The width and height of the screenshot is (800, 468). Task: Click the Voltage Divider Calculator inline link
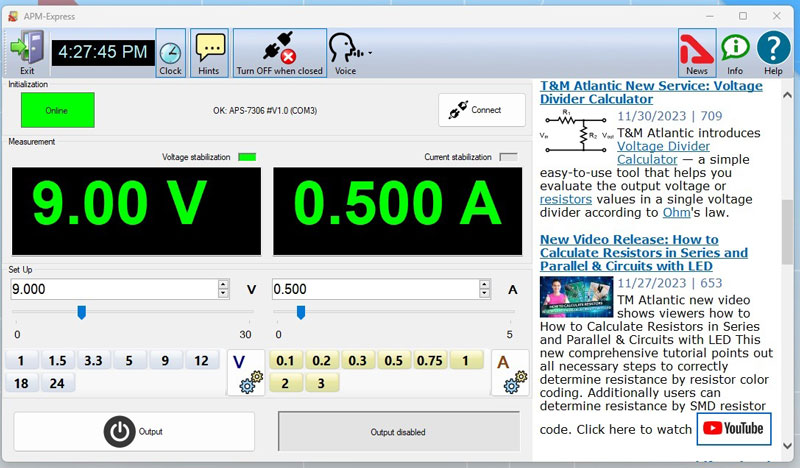coord(663,153)
